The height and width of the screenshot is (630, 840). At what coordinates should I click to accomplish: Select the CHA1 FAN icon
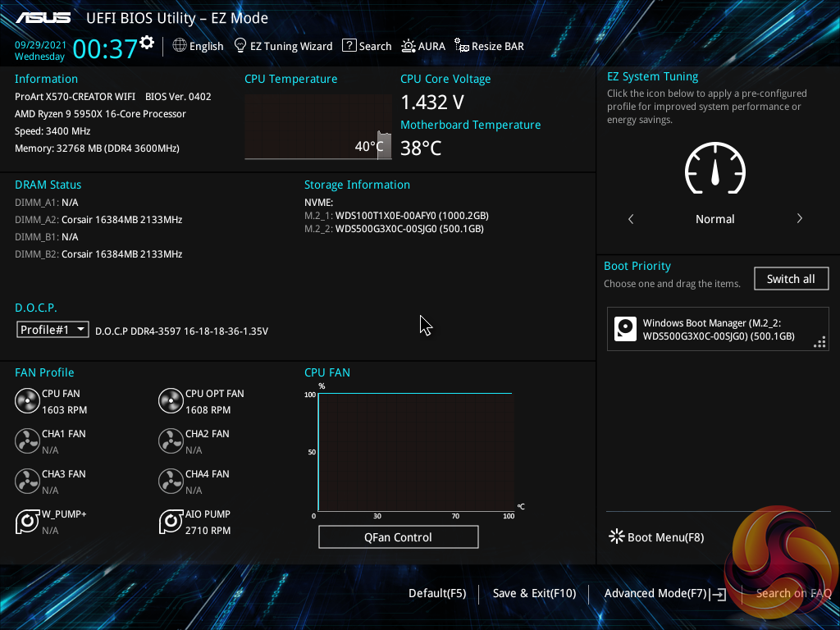(27, 441)
